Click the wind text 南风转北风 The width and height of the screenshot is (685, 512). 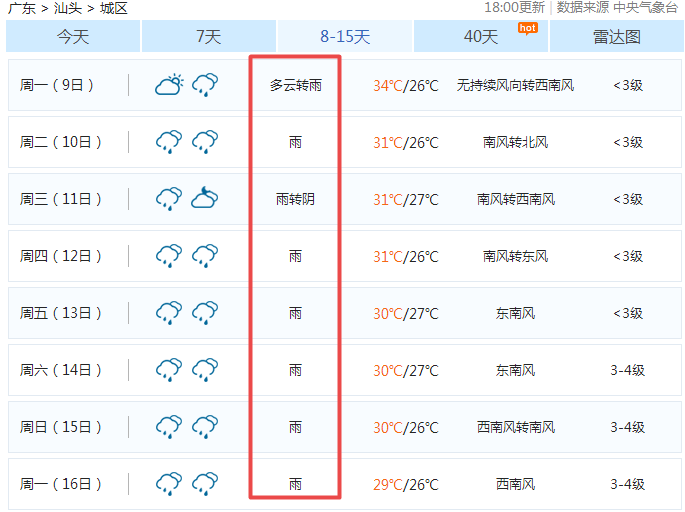515,142
